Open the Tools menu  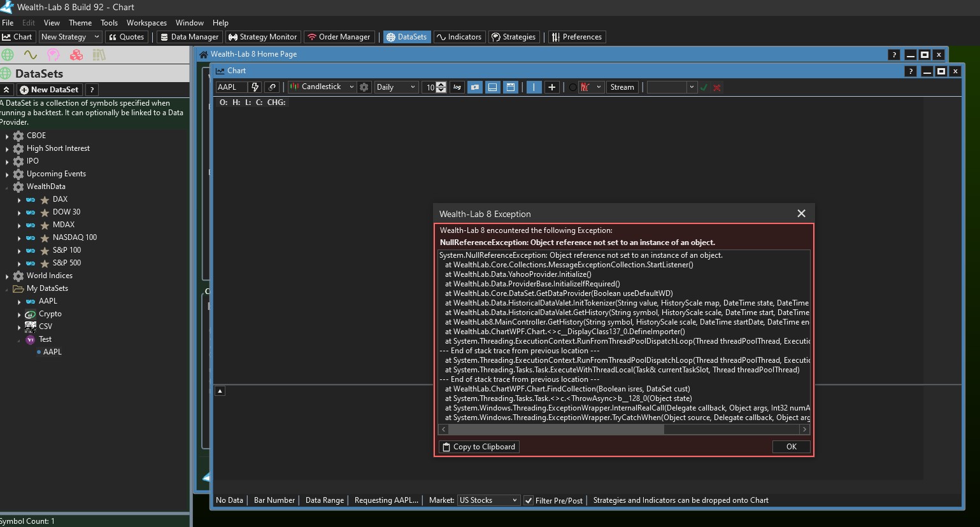coord(109,23)
